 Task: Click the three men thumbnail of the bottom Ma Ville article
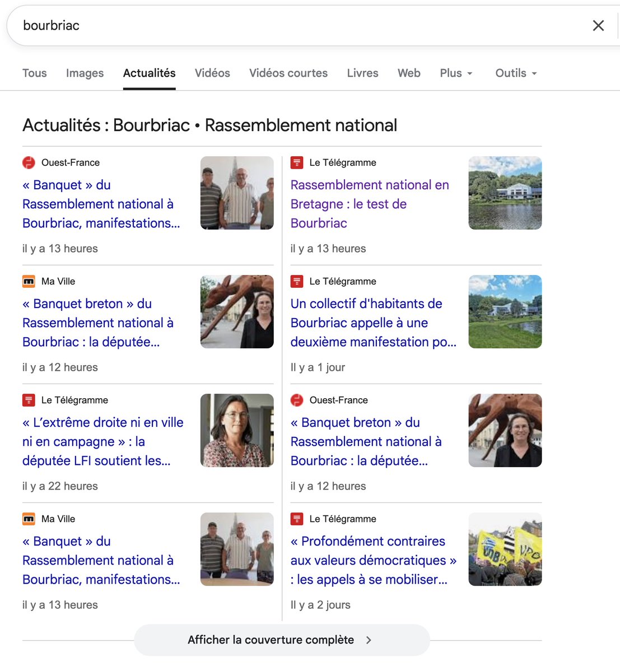pyautogui.click(x=237, y=549)
